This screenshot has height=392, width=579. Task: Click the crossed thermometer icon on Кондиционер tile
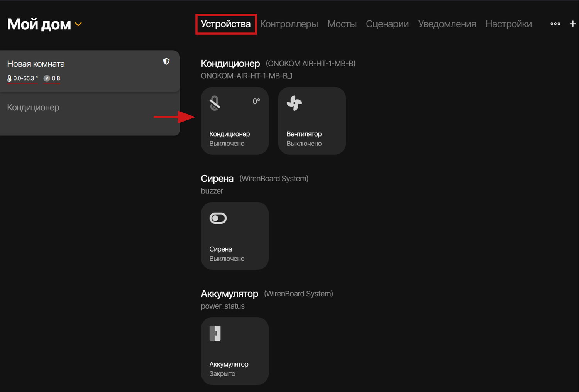click(215, 103)
